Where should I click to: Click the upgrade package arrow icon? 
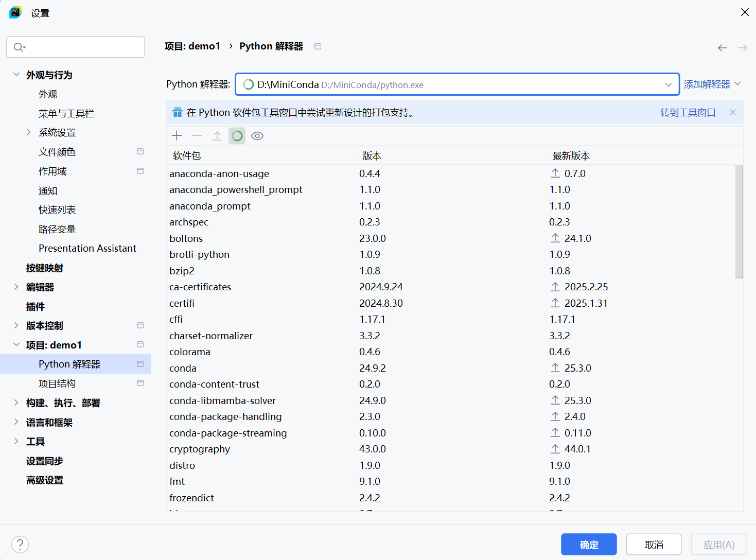pos(217,136)
